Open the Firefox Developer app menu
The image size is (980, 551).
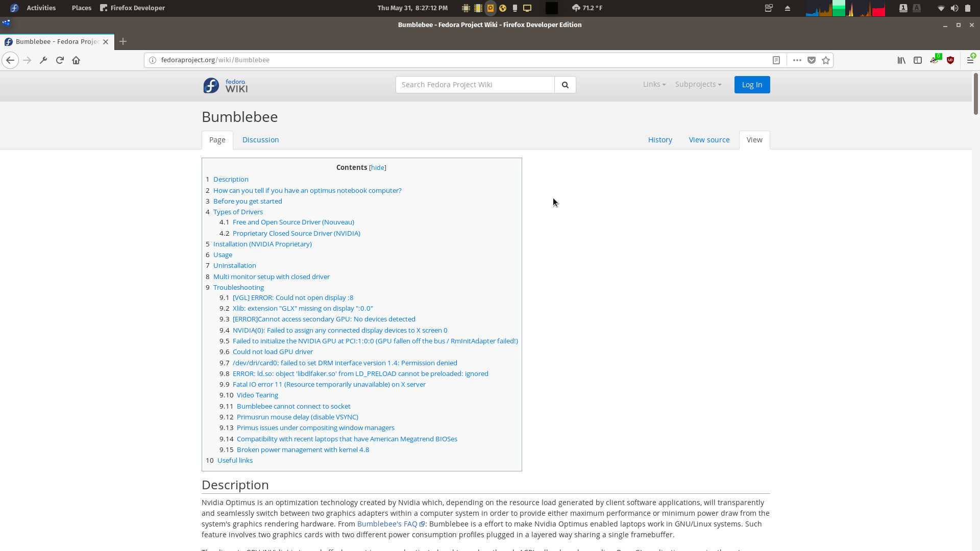pos(133,8)
